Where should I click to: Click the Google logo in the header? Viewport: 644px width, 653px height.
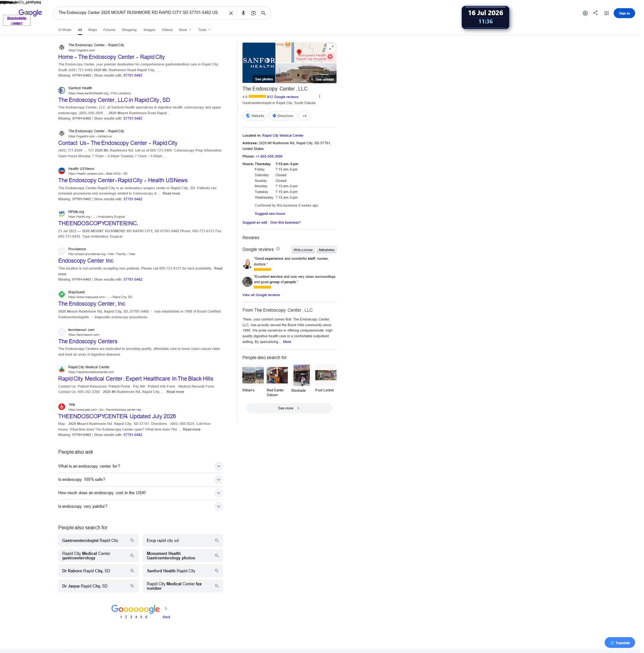30,13
